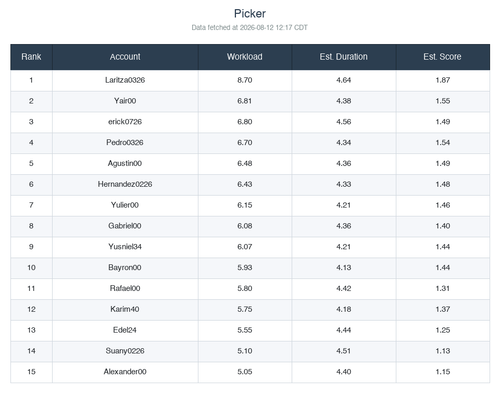Click score 1.31 for Rafael00
Viewport: 500px width, 398px height.
tap(443, 288)
